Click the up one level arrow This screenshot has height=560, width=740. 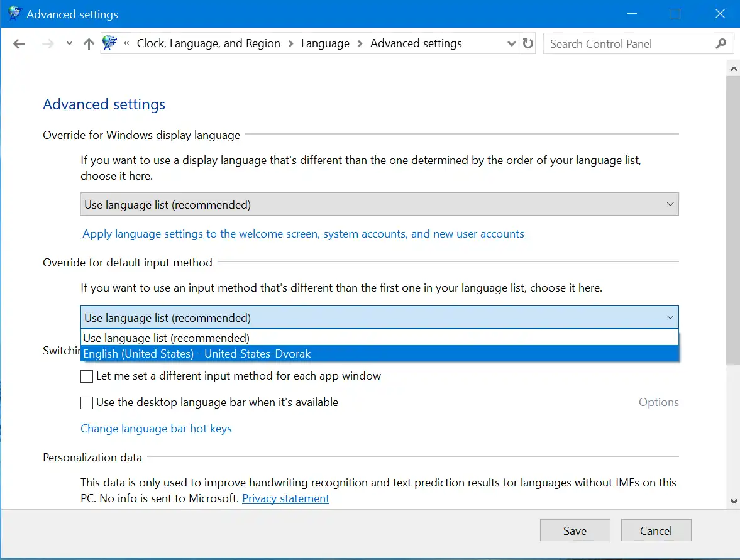88,43
